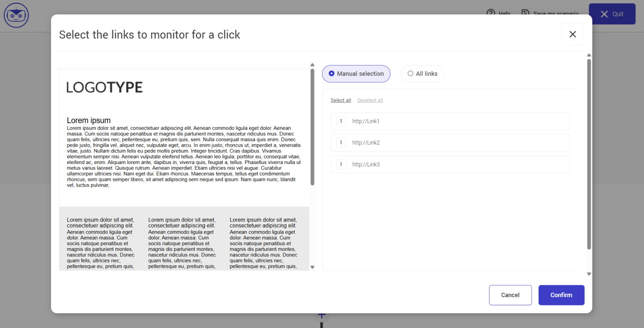Click the X icon on the Quit button
644x328 pixels.
tap(604, 14)
